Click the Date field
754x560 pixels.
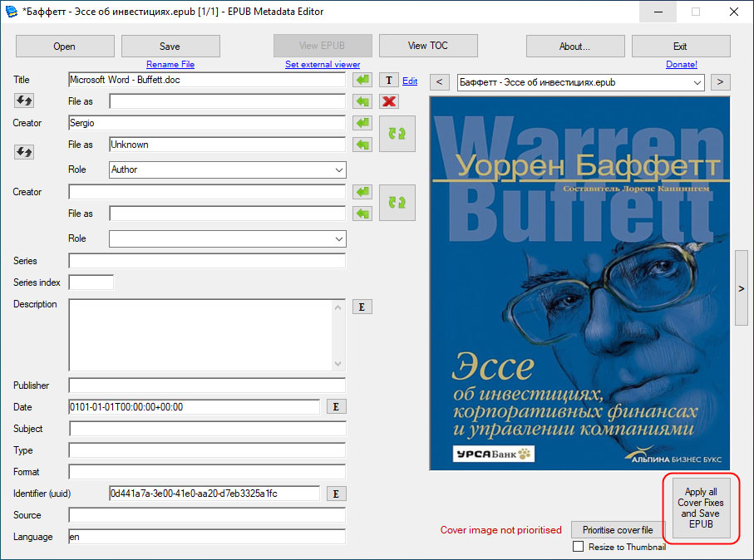pyautogui.click(x=195, y=407)
